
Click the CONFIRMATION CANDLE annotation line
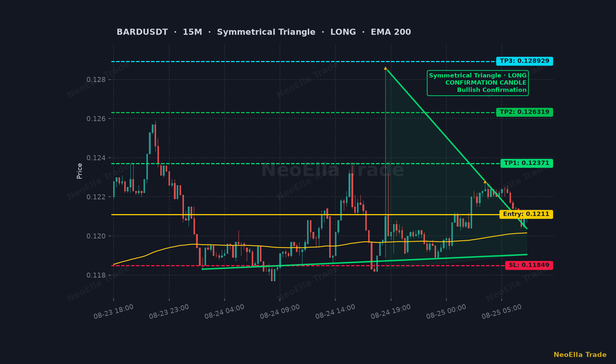point(486,83)
